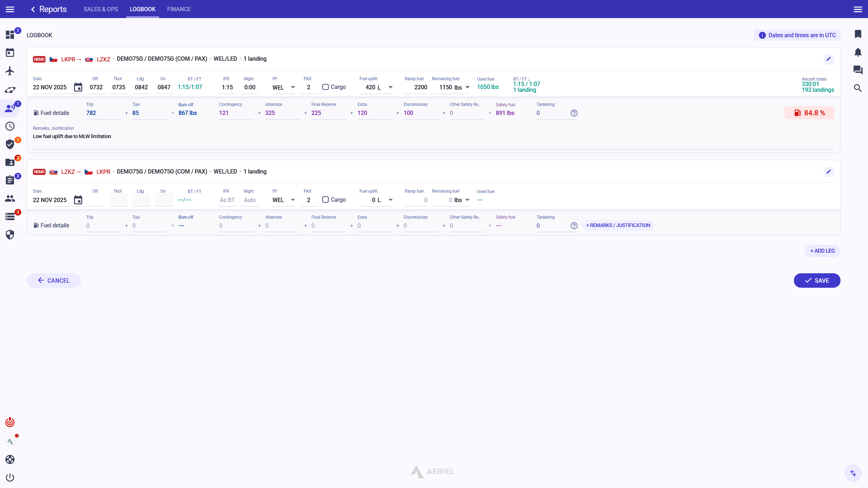Viewport: 868px width, 488px height.
Task: Open fuel uplift unit dropdown in first leg
Action: [x=390, y=87]
